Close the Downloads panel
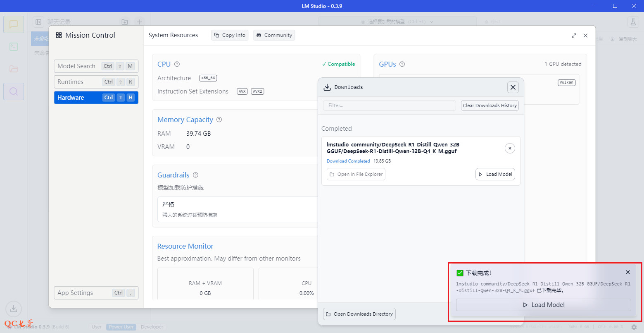Viewport: 644px width, 333px height. click(x=513, y=87)
